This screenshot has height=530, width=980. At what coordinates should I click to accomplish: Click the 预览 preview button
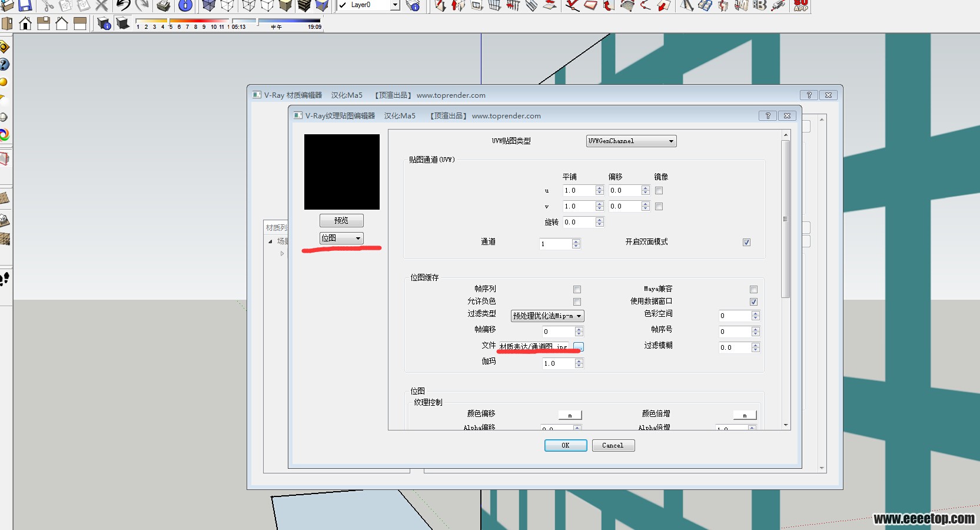tap(341, 220)
